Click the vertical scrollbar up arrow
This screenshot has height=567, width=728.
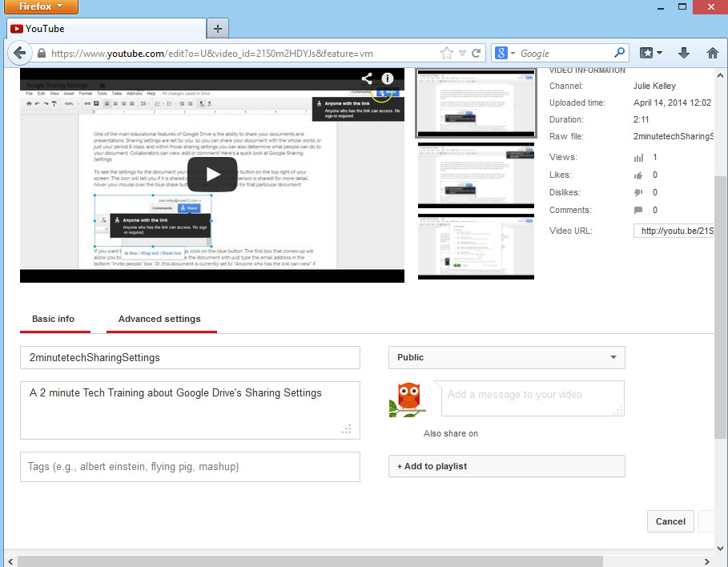pos(720,75)
